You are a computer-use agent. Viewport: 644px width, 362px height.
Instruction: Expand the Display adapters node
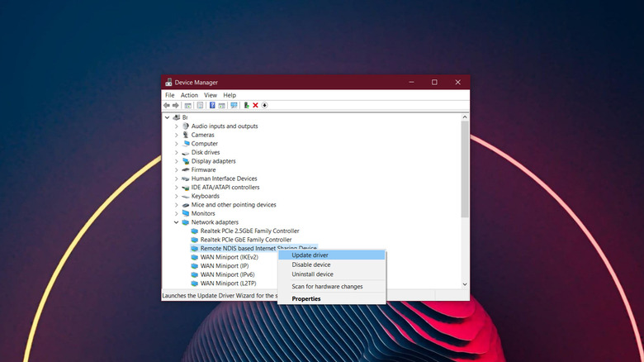176,161
